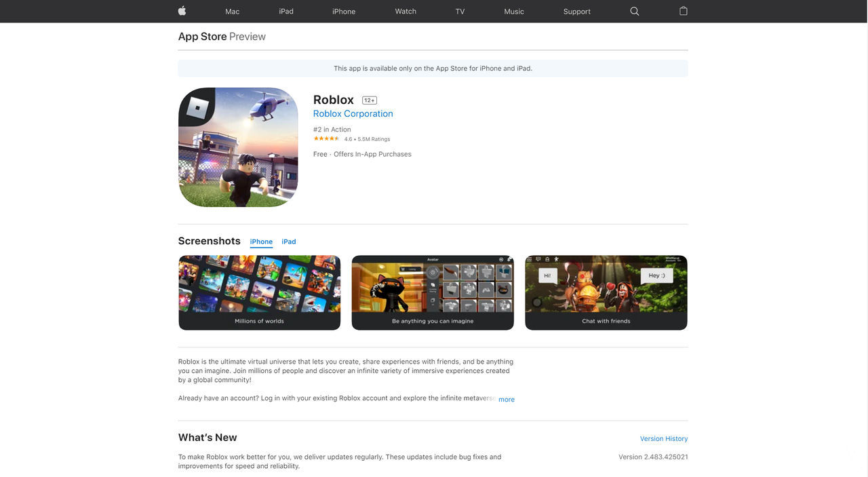
Task: Open the iPhone navigation menu item
Action: [344, 12]
